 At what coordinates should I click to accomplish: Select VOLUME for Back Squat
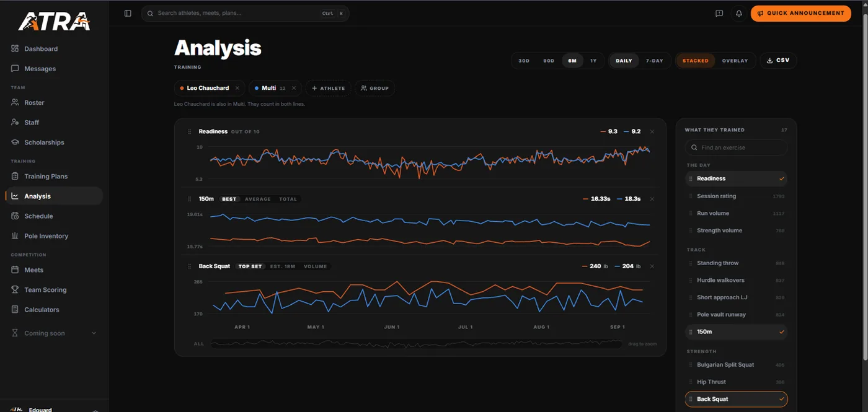click(316, 266)
